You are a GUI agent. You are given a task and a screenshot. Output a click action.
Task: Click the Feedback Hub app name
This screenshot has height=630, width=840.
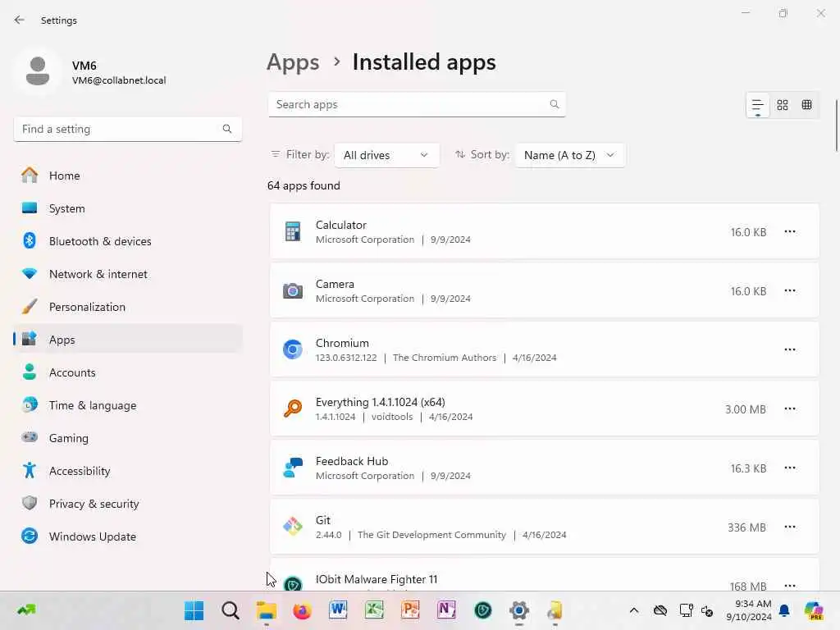[351, 461]
